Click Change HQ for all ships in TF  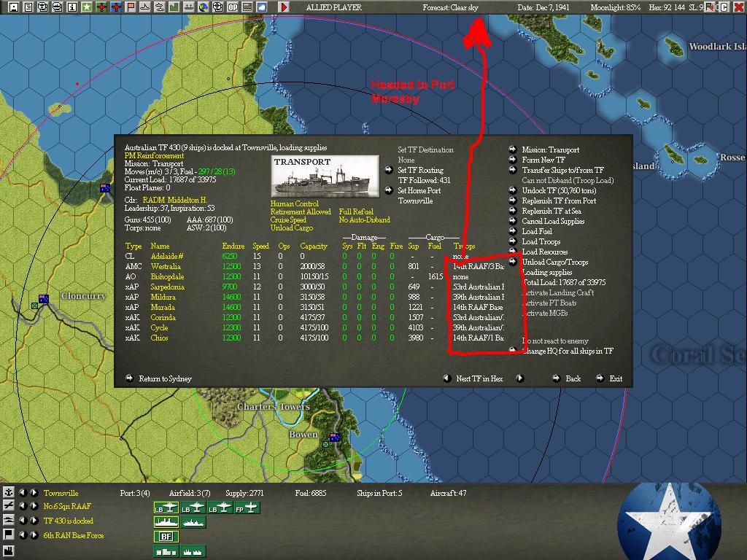tap(568, 351)
